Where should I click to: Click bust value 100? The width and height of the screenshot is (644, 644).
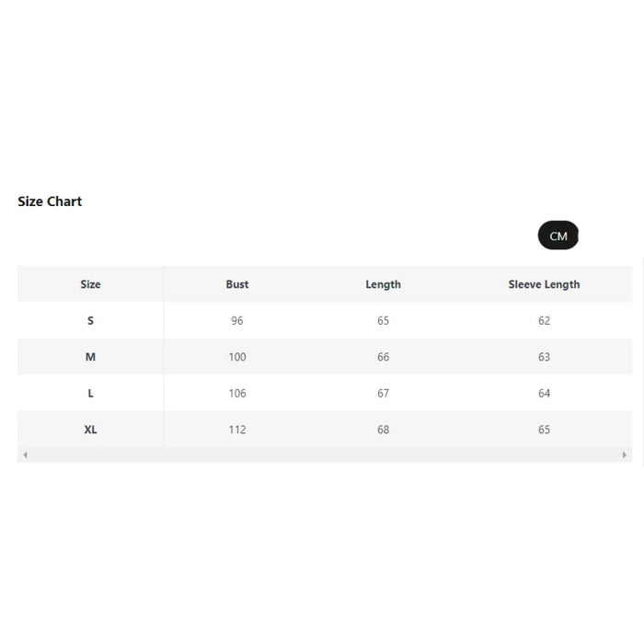point(237,357)
